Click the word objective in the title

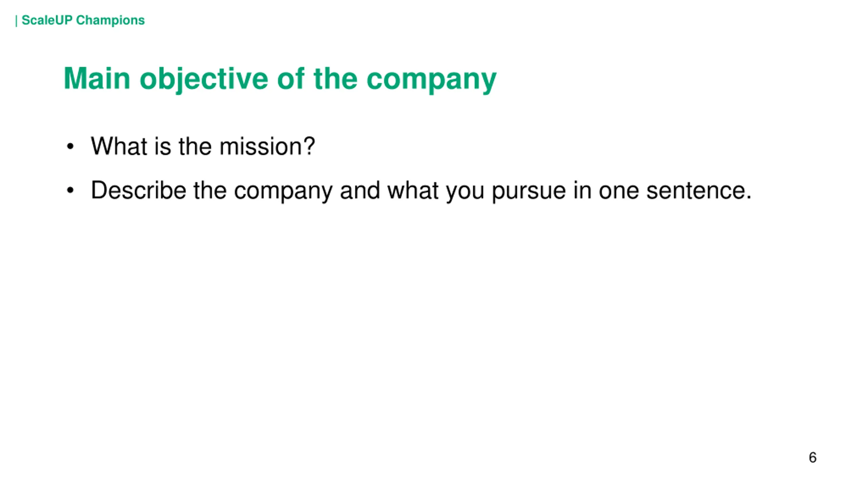pyautogui.click(x=204, y=80)
